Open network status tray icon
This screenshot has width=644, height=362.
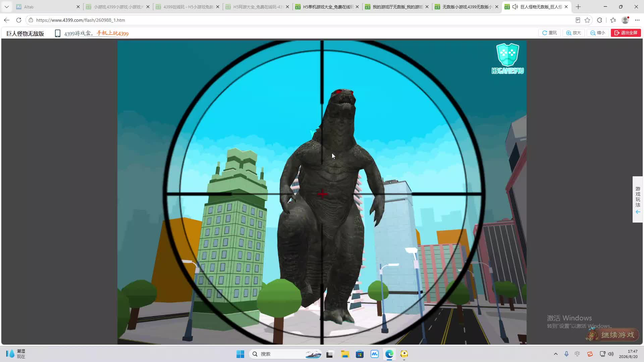(x=602, y=354)
